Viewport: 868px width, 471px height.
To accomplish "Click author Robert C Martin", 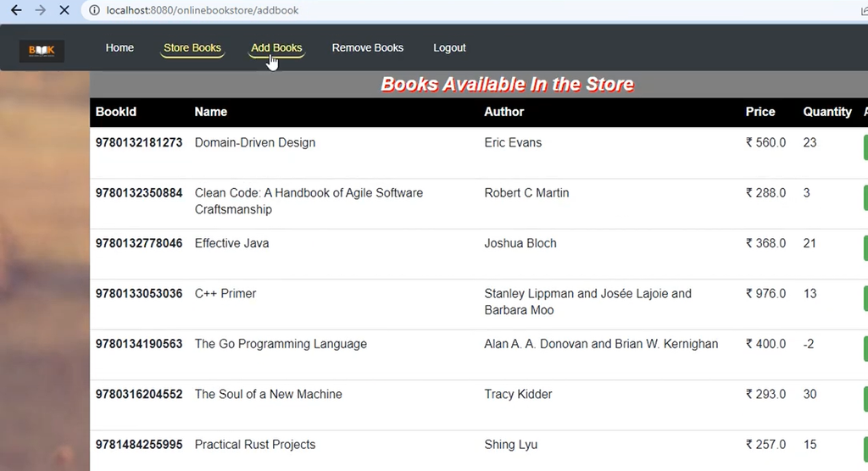I will pyautogui.click(x=526, y=192).
